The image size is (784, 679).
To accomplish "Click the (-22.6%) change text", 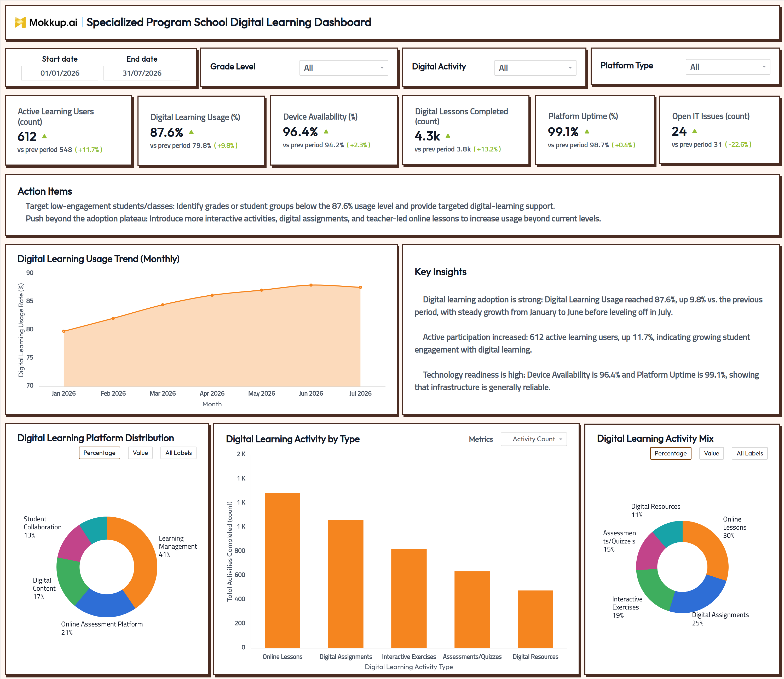I will (738, 144).
